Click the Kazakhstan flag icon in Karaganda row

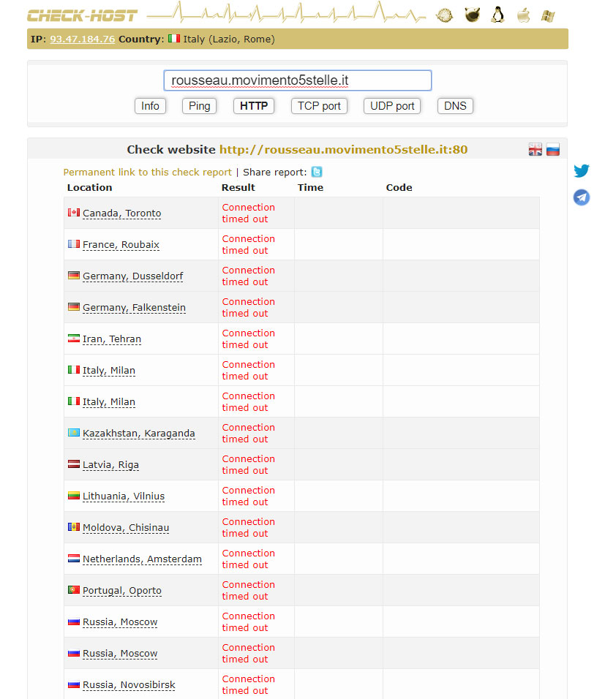(74, 432)
